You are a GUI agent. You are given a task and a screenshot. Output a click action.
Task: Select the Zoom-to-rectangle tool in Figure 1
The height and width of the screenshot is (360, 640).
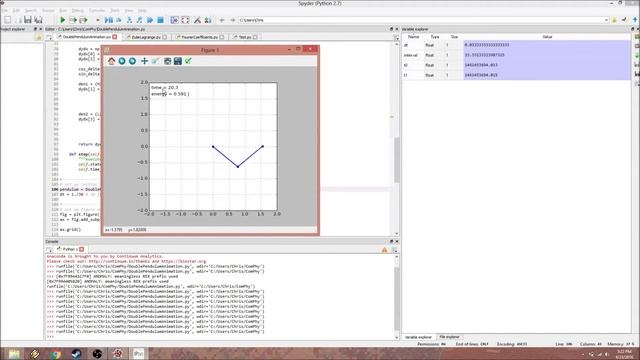[x=155, y=61]
